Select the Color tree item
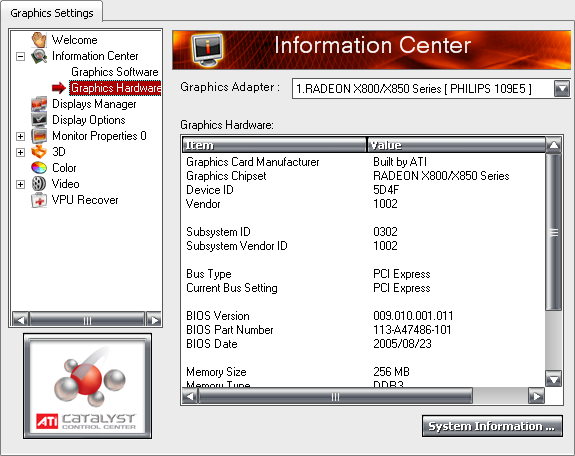This screenshot has height=456, width=575. point(64,168)
